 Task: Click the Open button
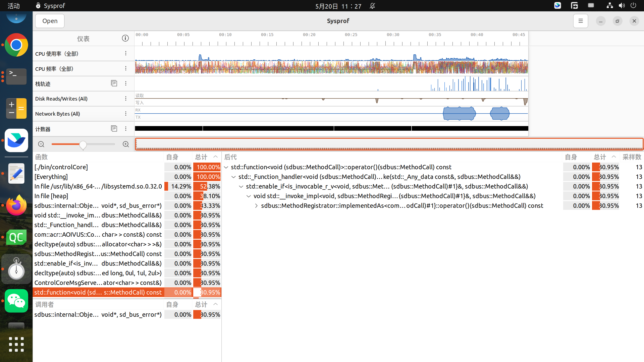click(x=50, y=21)
